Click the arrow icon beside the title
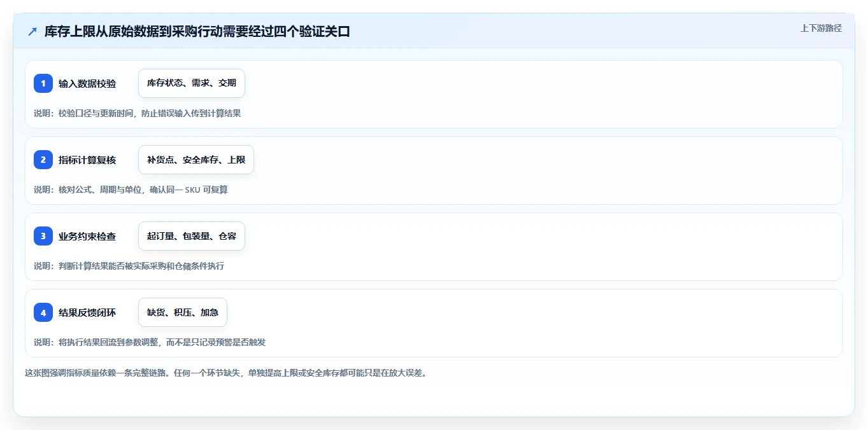Screen dimensions: 868x430 [32, 31]
